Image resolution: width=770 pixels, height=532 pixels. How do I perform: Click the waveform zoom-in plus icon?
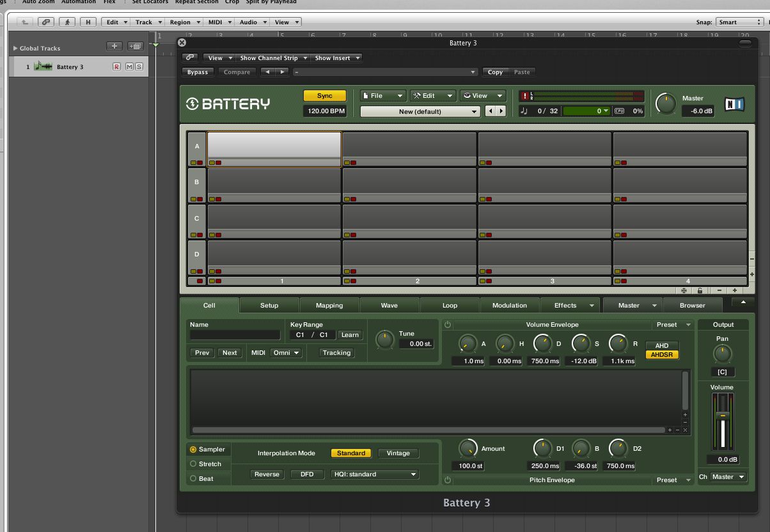click(670, 430)
